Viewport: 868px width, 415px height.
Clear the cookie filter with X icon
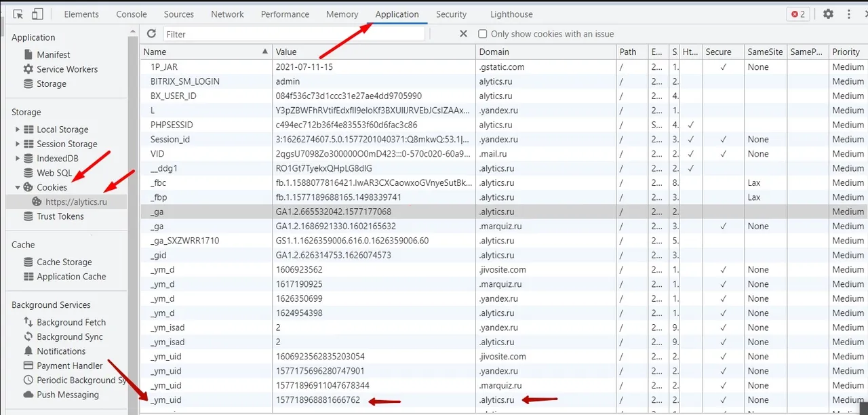[463, 34]
